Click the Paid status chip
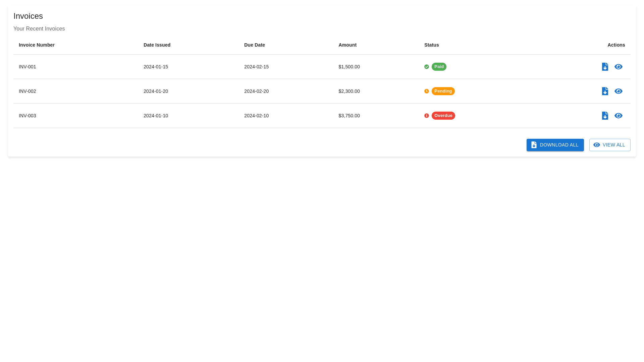 coord(439,67)
